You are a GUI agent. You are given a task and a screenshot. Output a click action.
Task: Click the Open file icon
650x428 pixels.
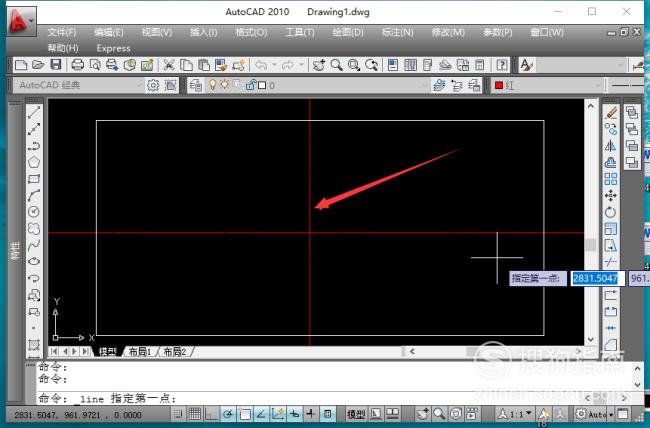click(x=38, y=65)
